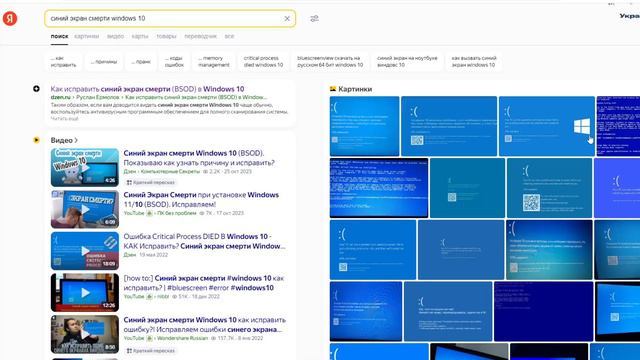Open old text-style BSOD photo in second row

point(379,188)
